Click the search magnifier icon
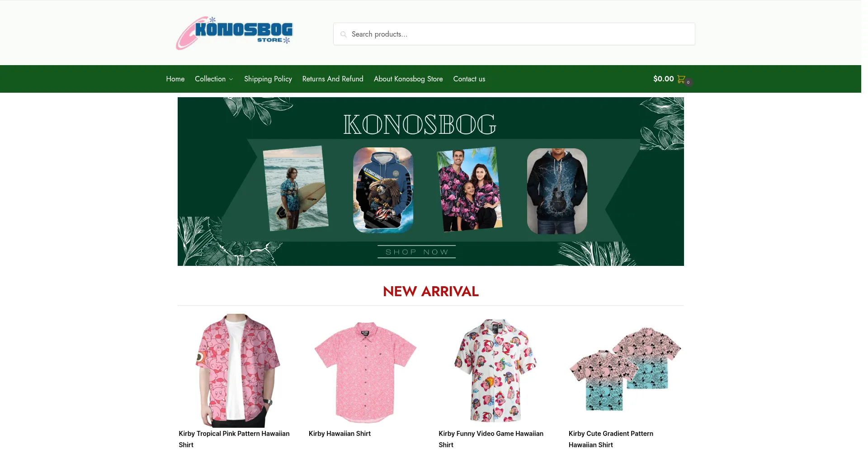 [x=344, y=34]
